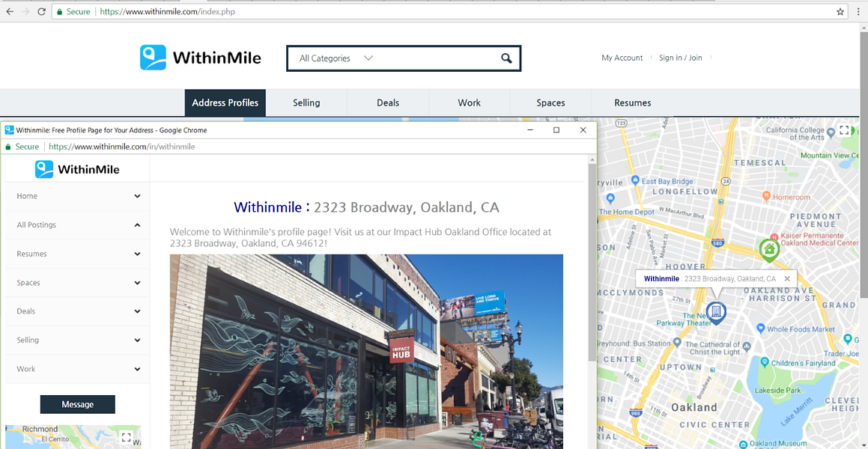Click the popup window padlock Secure icon
The image size is (868, 449).
click(8, 147)
